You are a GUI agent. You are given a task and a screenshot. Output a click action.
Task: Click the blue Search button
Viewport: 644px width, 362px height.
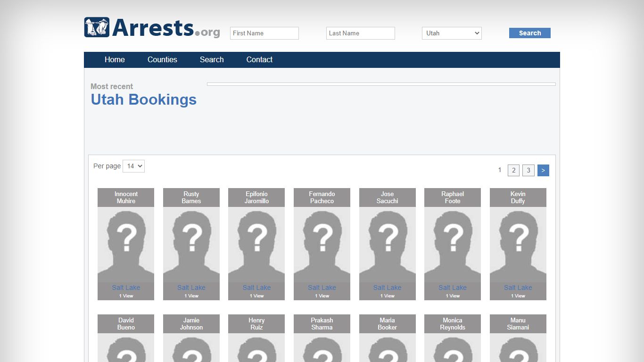[x=530, y=33]
